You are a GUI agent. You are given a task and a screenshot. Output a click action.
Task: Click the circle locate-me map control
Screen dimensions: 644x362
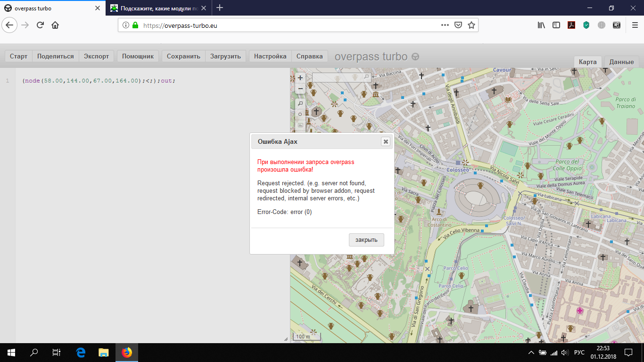pos(300,115)
